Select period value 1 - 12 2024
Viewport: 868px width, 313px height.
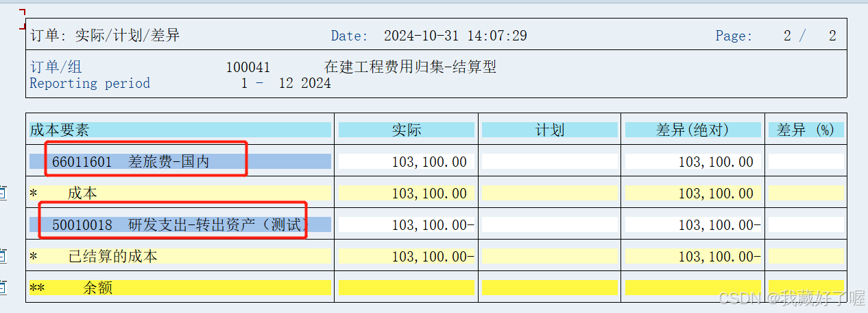click(286, 84)
